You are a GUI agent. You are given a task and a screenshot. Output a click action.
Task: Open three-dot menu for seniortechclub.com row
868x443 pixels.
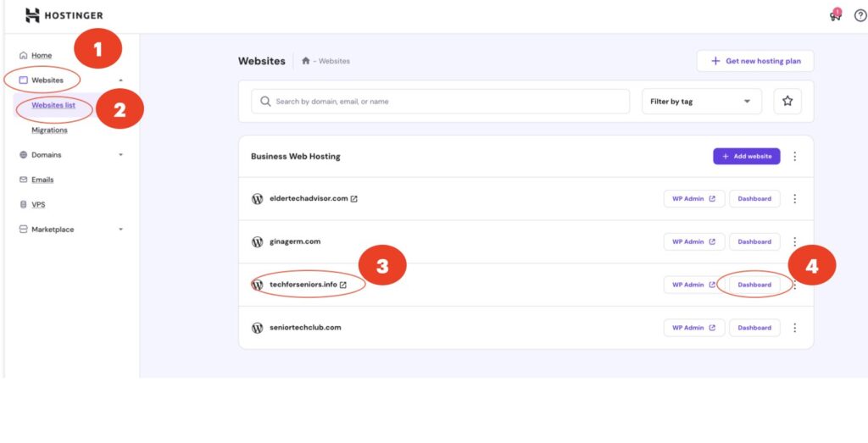pos(794,328)
